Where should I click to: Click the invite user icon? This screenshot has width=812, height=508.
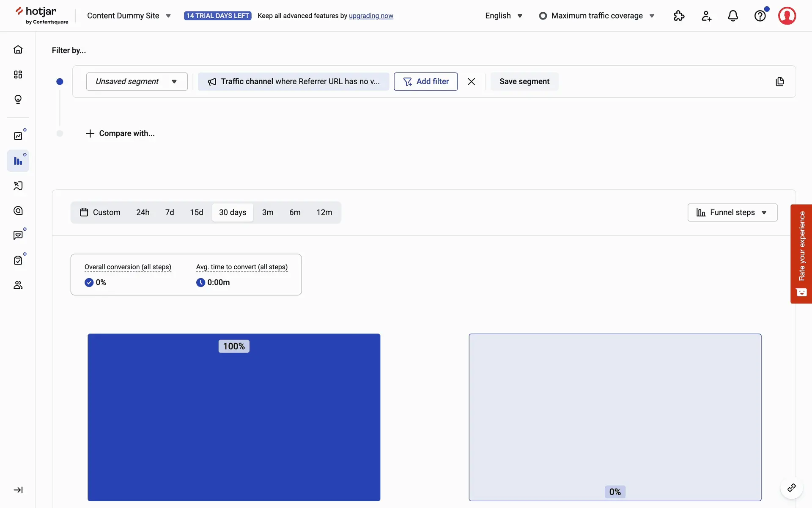706,16
